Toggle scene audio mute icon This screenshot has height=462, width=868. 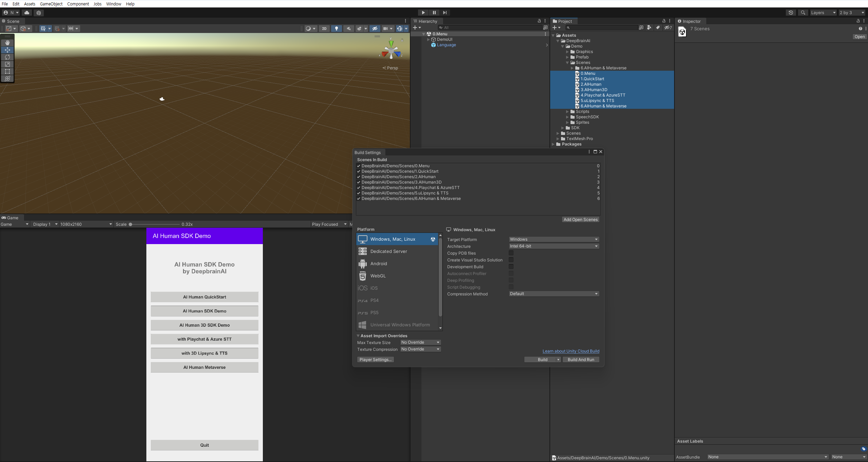click(349, 29)
